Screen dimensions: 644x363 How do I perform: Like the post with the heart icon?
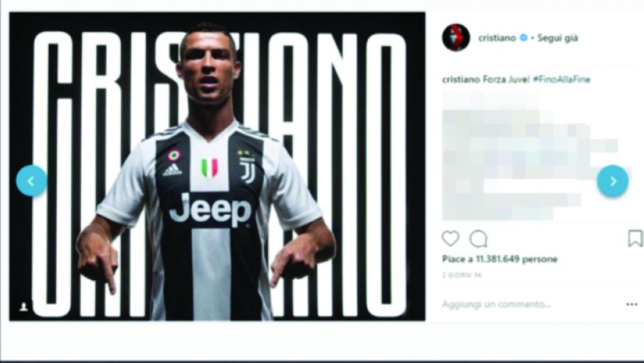pos(450,239)
